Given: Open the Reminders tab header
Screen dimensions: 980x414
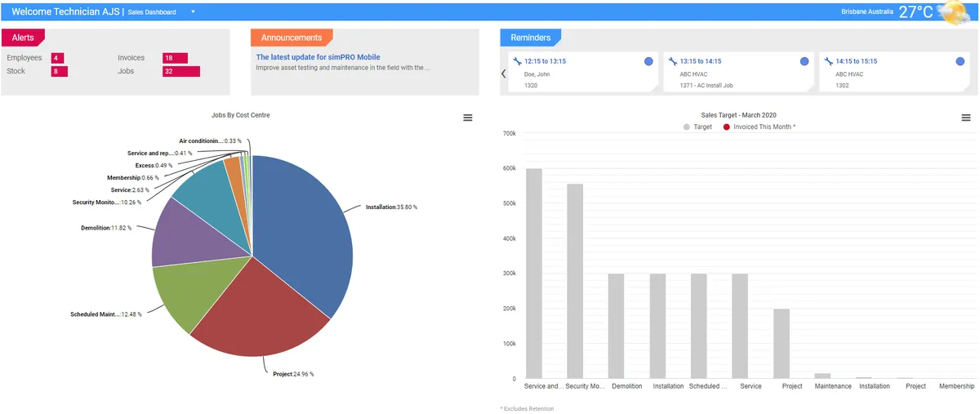Looking at the screenshot, I should pos(531,38).
